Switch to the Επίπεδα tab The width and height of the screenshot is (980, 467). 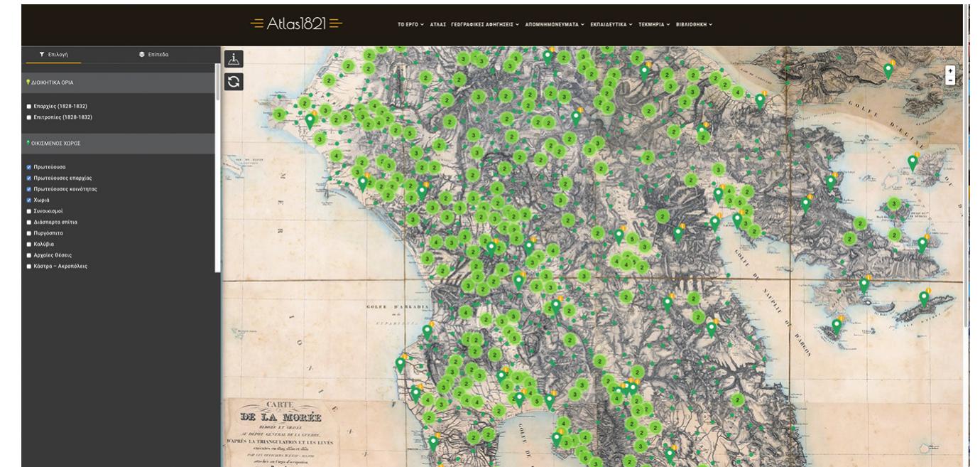tap(154, 54)
